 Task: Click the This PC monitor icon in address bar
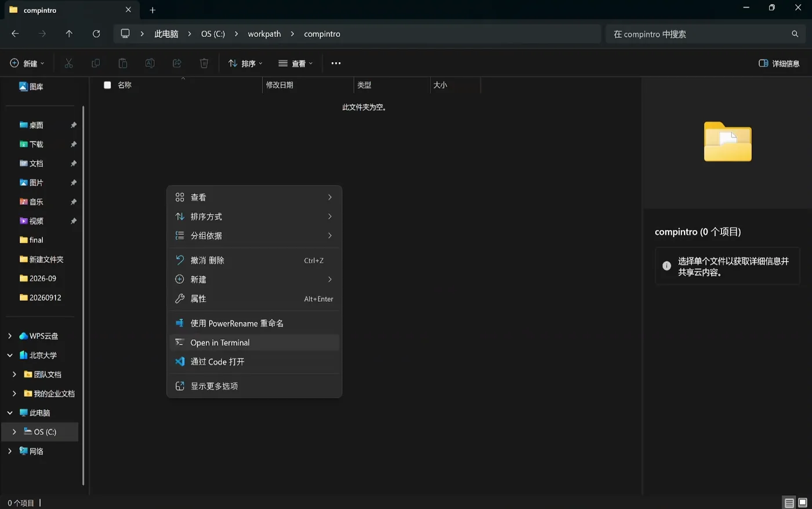point(125,34)
